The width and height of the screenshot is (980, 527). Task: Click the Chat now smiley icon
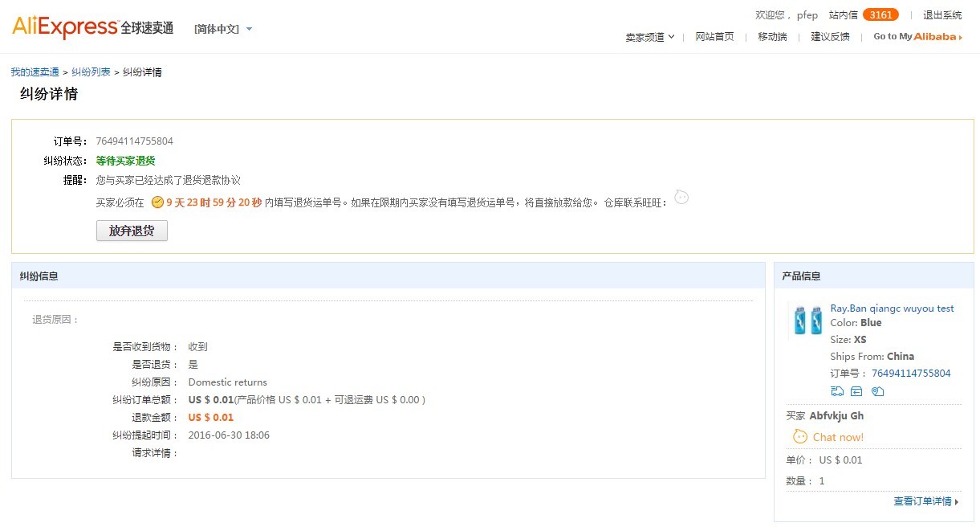click(x=800, y=436)
